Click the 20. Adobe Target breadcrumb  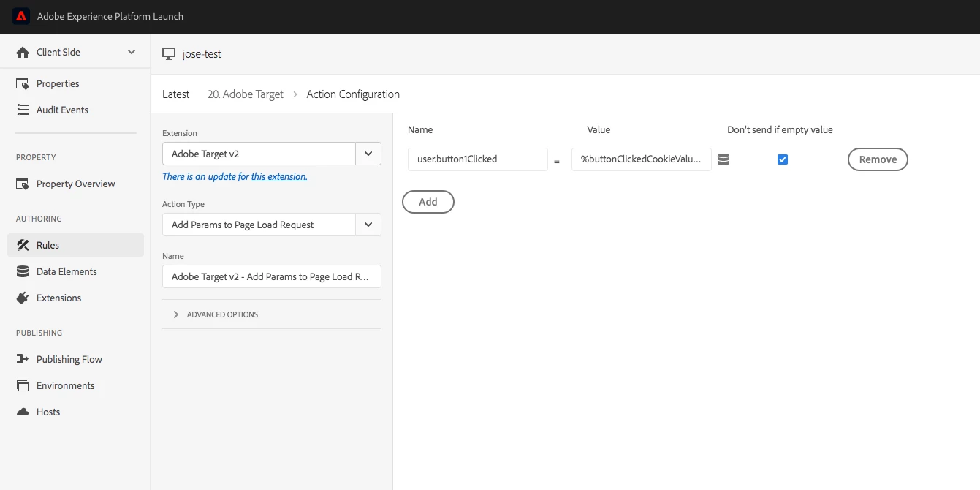[x=246, y=94]
